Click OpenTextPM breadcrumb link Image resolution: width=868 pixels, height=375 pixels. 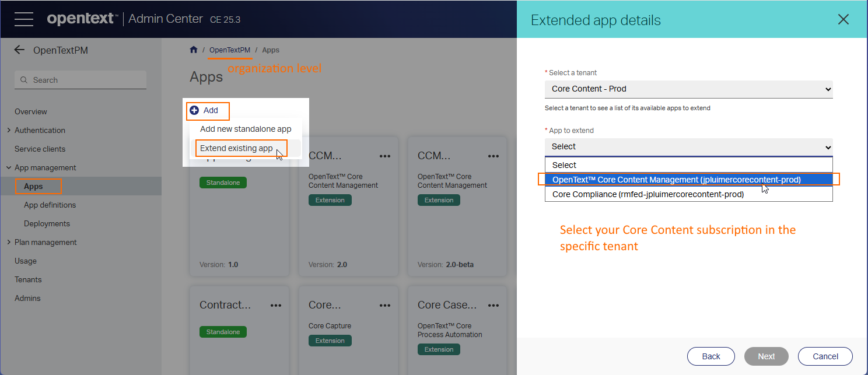coord(230,50)
